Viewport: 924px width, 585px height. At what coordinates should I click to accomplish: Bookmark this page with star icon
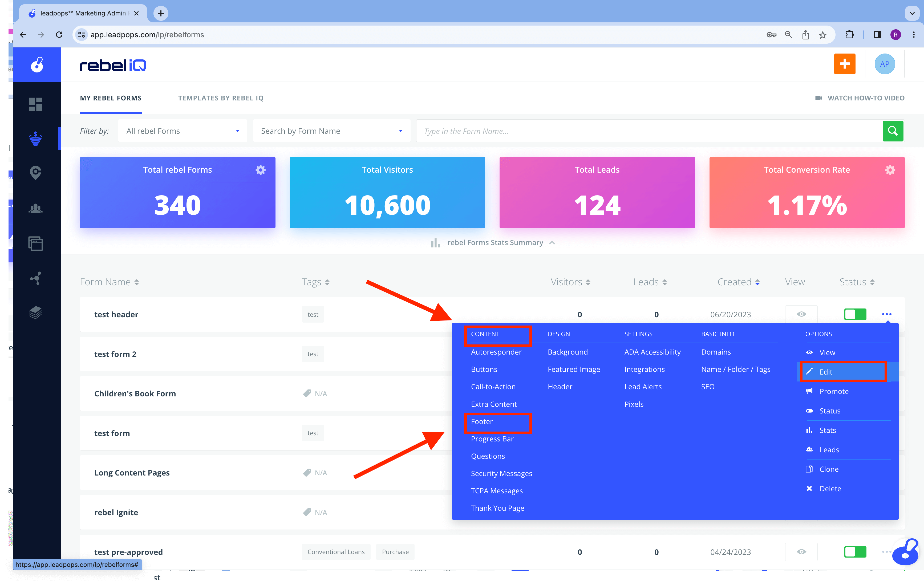point(822,35)
